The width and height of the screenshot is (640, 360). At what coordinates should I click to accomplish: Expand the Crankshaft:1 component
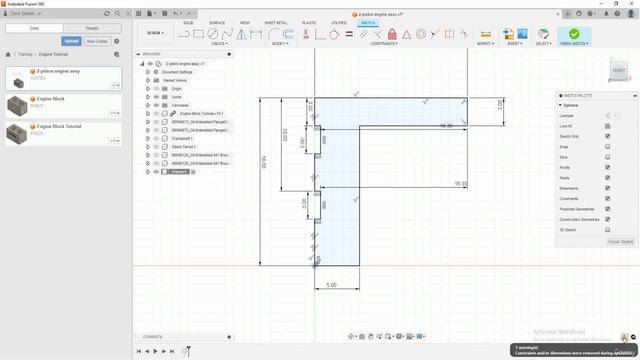pyautogui.click(x=148, y=138)
